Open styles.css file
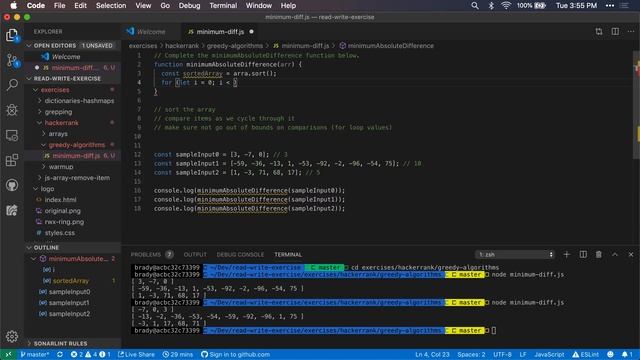Screen dimensions: 640x360 tap(60, 233)
